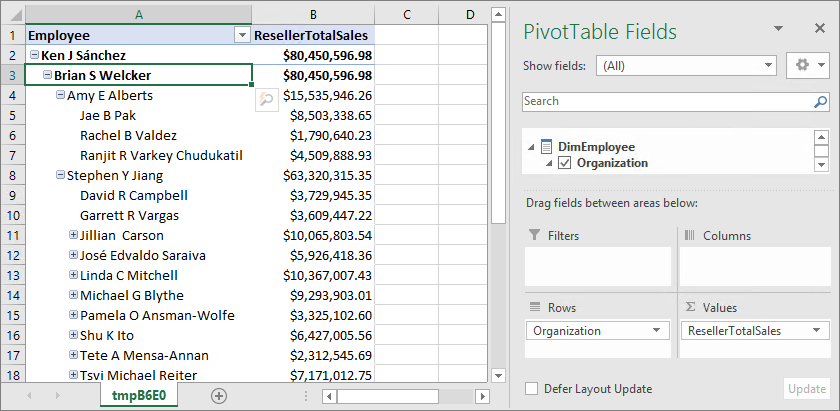Select the $10,367,007.43 cell

pyautogui.click(x=313, y=275)
